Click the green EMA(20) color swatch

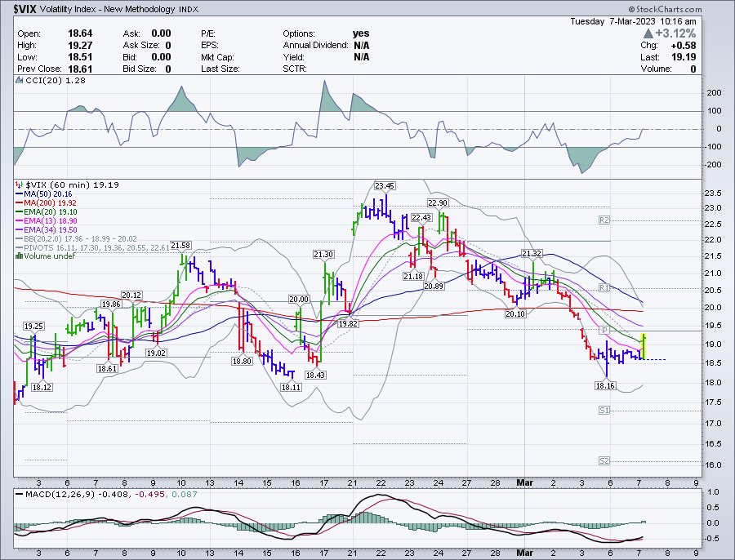coord(20,211)
